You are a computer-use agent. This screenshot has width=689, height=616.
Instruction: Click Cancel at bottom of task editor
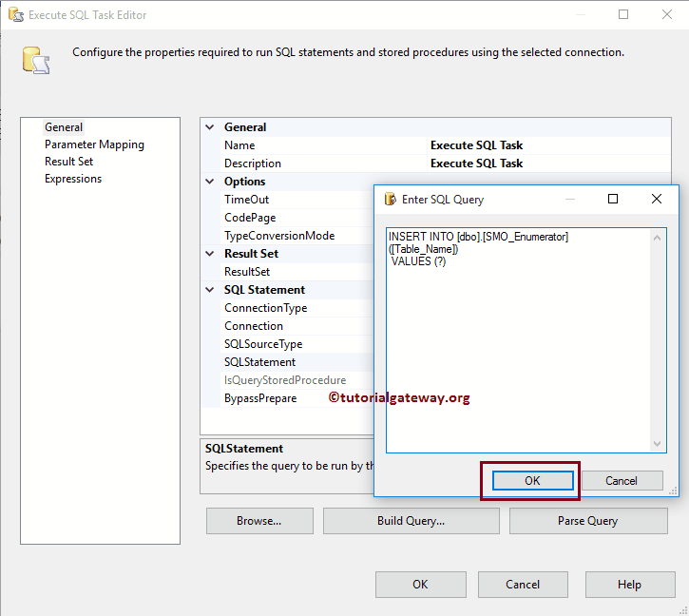(x=523, y=585)
